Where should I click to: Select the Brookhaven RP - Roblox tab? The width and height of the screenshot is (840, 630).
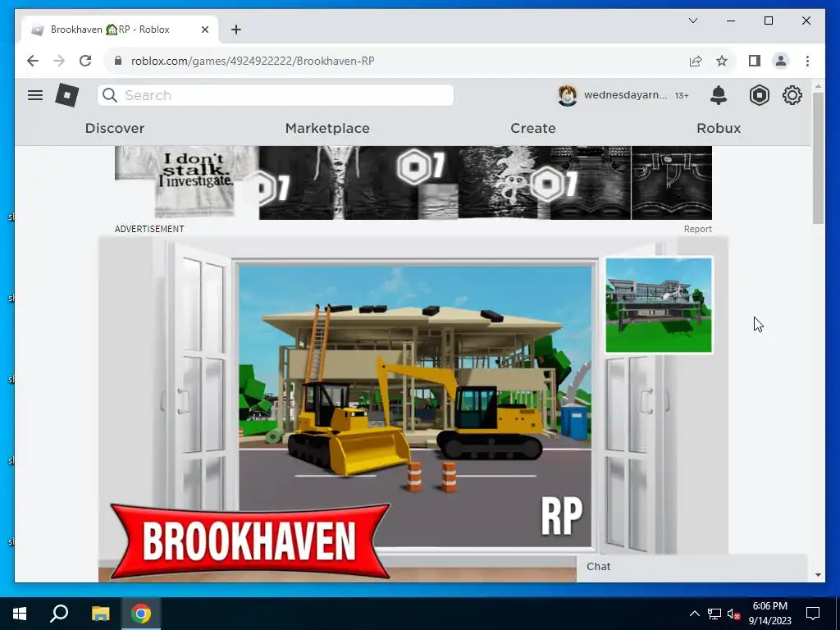tap(120, 30)
